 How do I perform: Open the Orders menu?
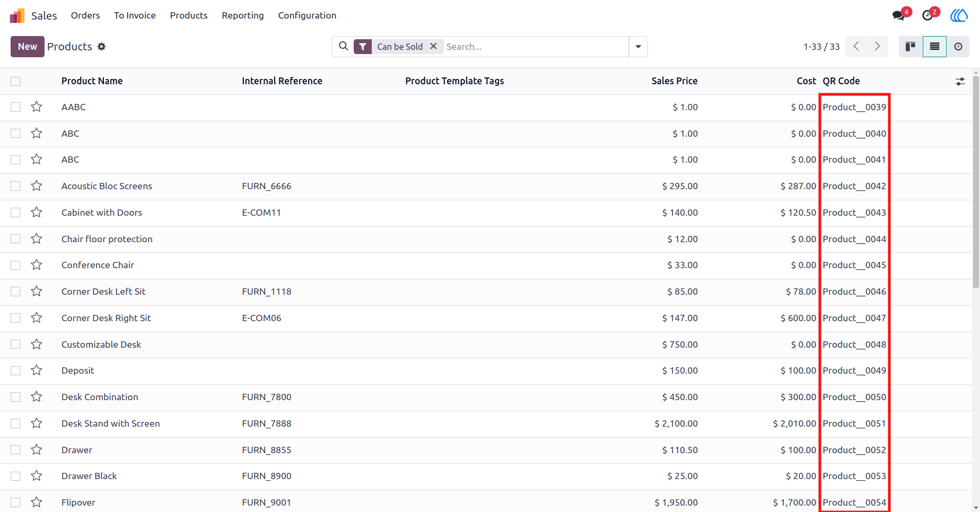(85, 15)
